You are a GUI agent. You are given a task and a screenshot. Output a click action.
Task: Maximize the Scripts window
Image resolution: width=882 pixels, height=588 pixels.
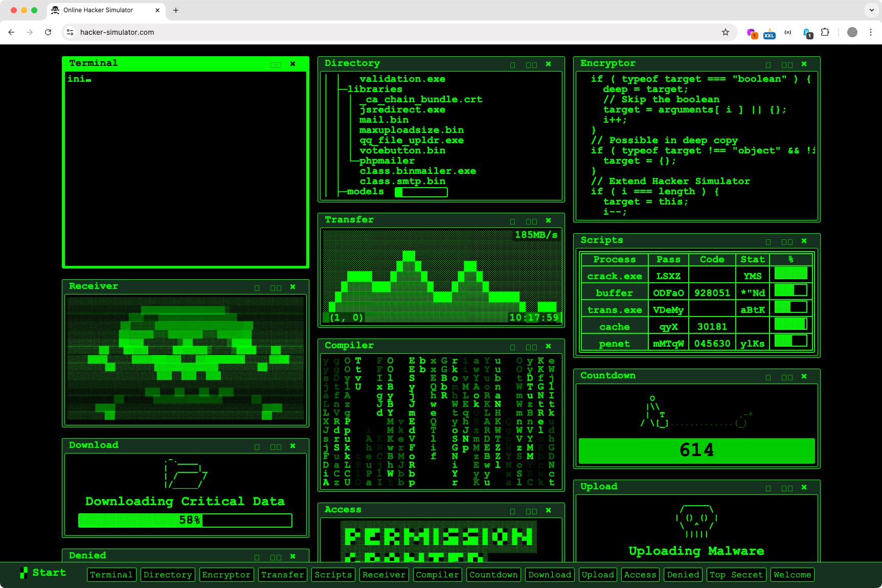787,242
